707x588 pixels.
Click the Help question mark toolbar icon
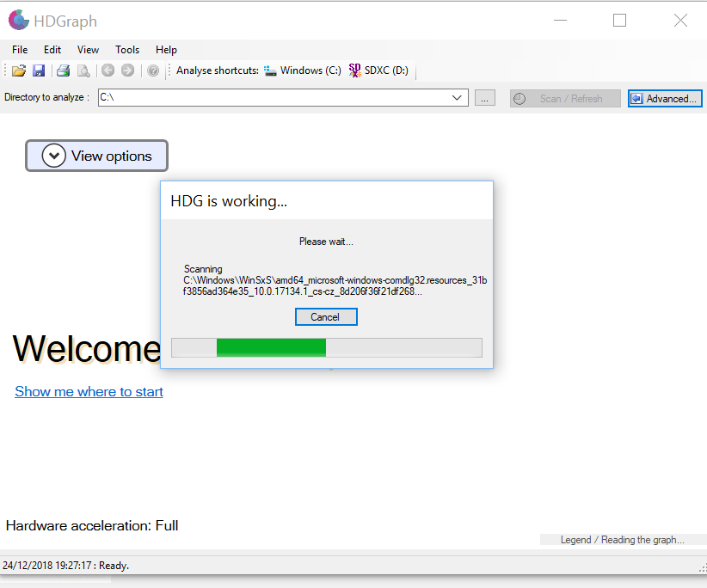153,70
